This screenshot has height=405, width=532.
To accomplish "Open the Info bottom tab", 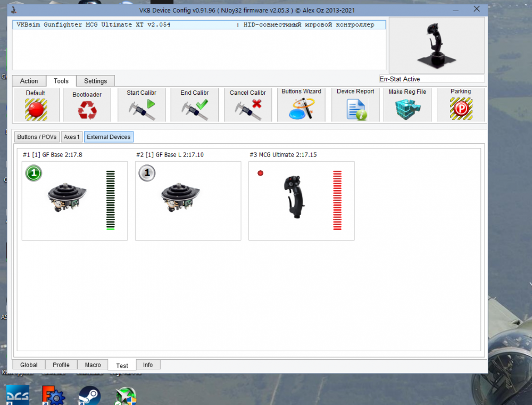I will 148,365.
